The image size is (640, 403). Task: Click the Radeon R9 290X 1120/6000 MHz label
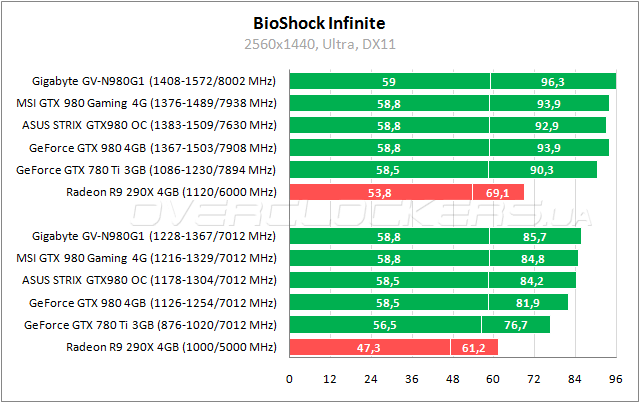[x=170, y=191]
